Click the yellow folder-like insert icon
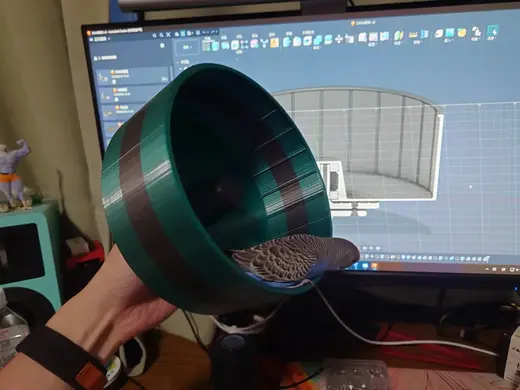This screenshot has height=390, width=520. point(462,32)
